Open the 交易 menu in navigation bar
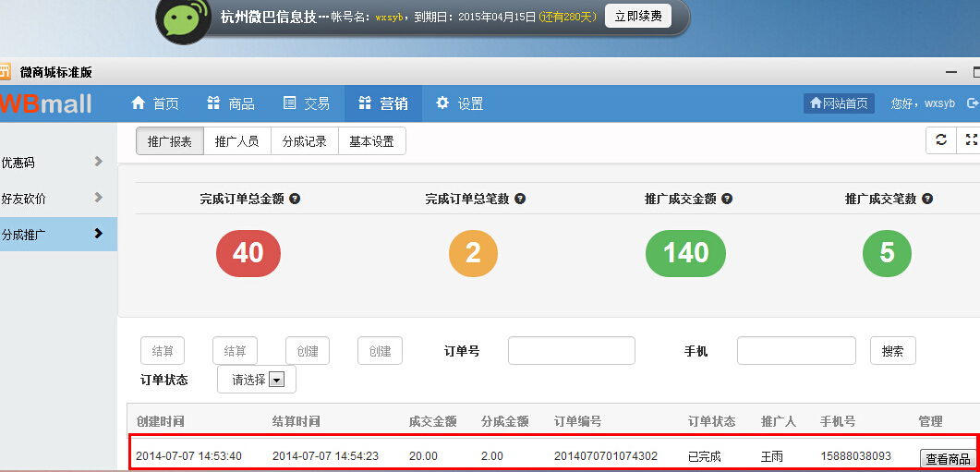The width and height of the screenshot is (980, 472). (x=306, y=103)
